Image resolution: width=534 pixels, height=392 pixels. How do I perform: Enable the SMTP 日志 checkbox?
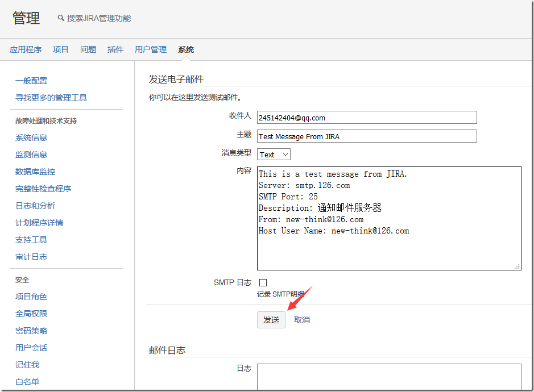click(x=263, y=282)
